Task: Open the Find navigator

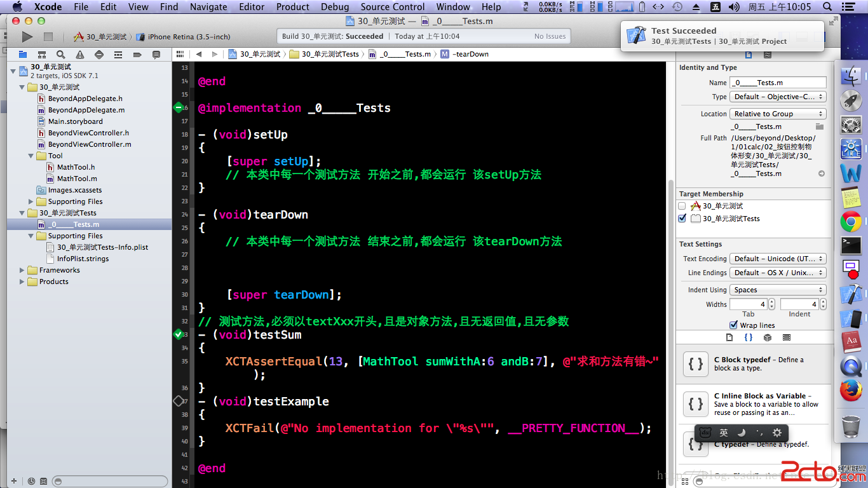Action: click(60, 55)
